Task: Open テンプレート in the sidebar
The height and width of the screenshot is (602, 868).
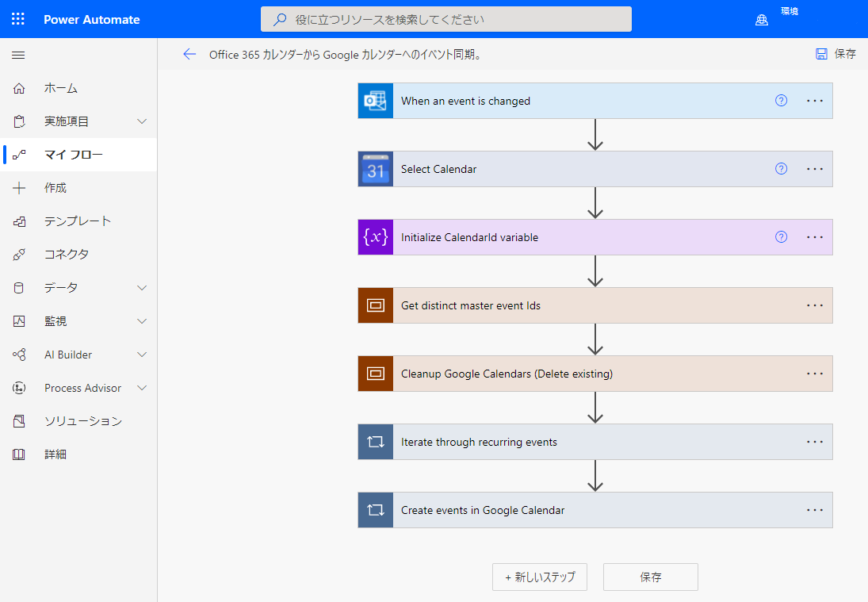Action: tap(78, 221)
